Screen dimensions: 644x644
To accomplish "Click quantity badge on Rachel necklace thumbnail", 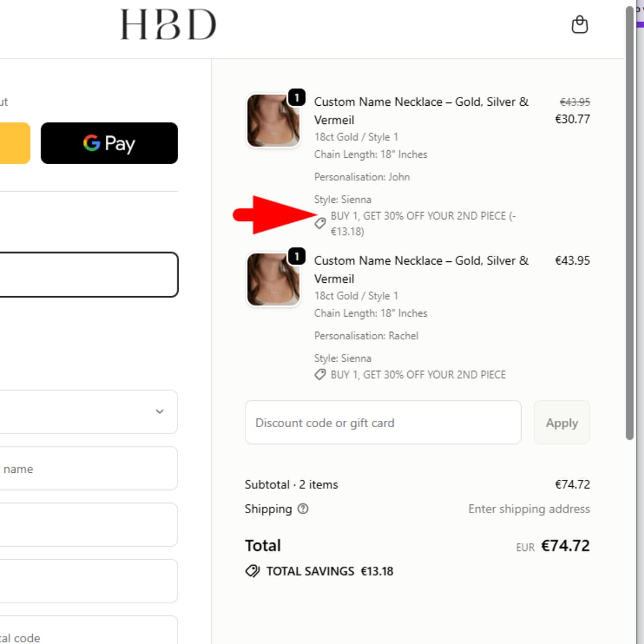I will [297, 257].
